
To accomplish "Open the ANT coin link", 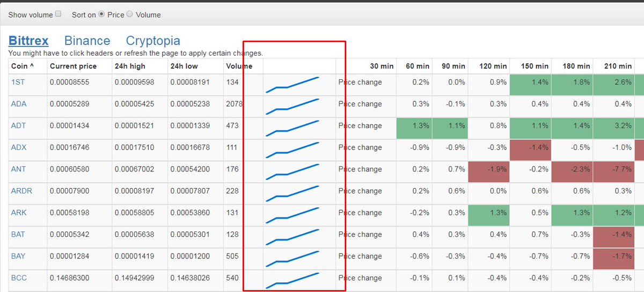I will pyautogui.click(x=19, y=169).
